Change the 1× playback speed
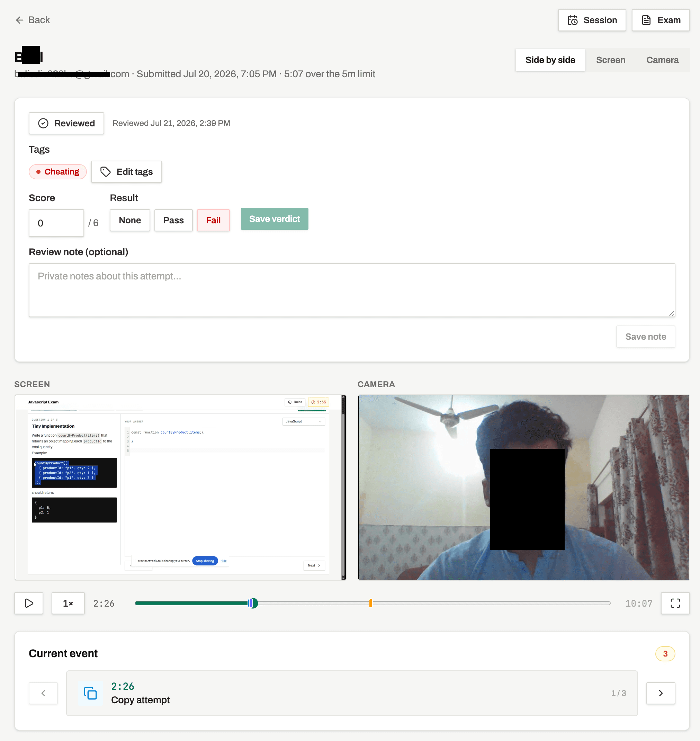Screen dimensions: 700x741 point(68,603)
